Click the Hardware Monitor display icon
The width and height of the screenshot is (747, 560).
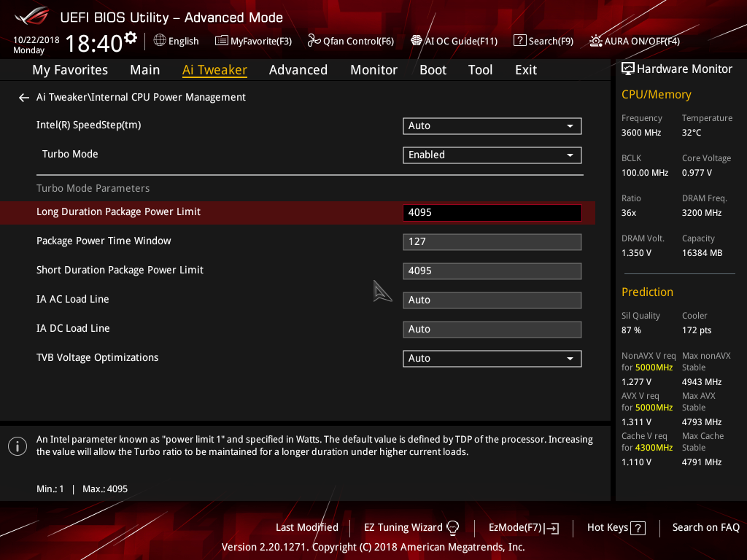click(x=628, y=69)
